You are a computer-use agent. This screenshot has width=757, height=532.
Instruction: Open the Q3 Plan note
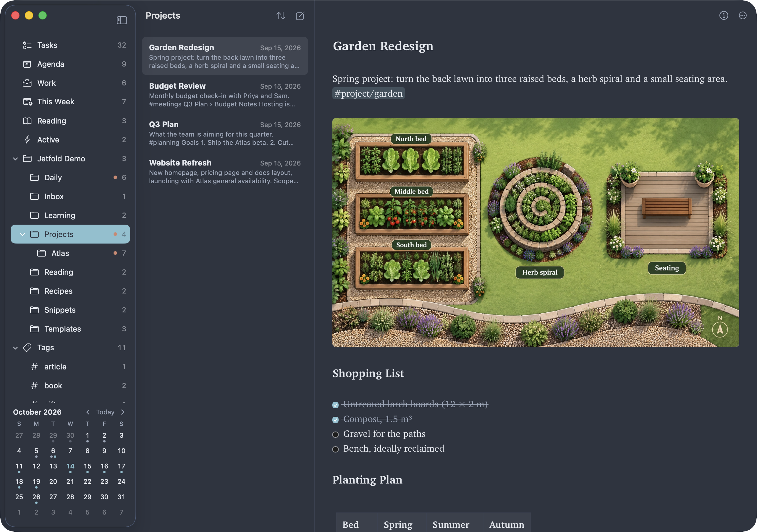225,133
